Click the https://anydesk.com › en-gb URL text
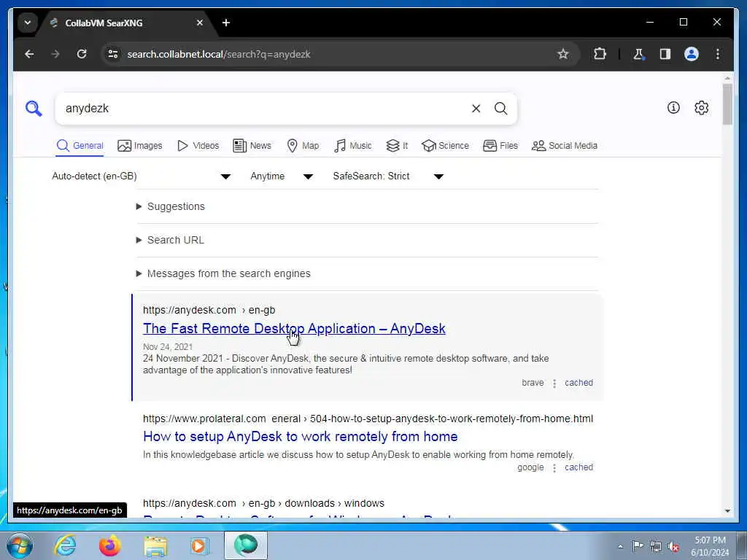This screenshot has width=747, height=560. coord(209,310)
